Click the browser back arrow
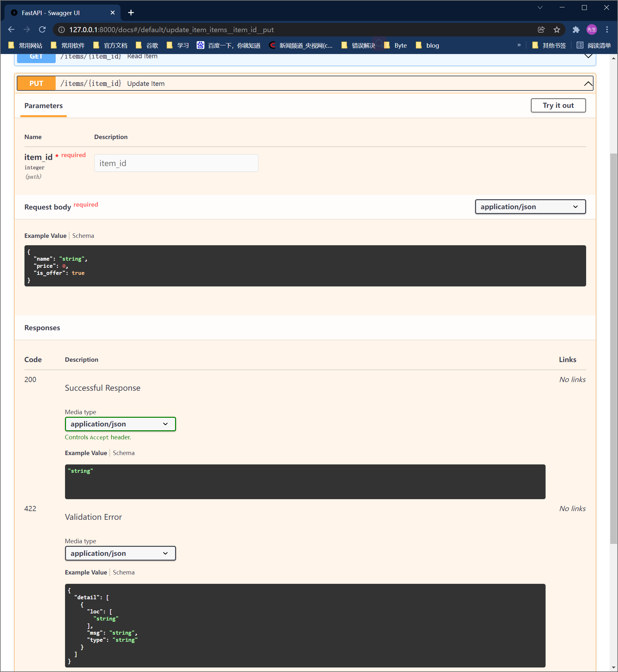Image resolution: width=618 pixels, height=672 pixels. point(11,30)
